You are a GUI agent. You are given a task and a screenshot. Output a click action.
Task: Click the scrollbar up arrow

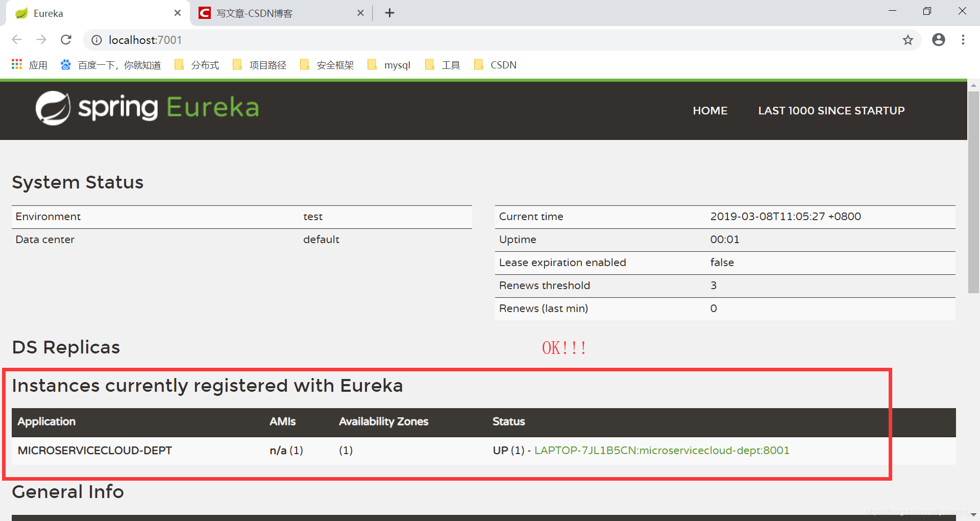(973, 85)
